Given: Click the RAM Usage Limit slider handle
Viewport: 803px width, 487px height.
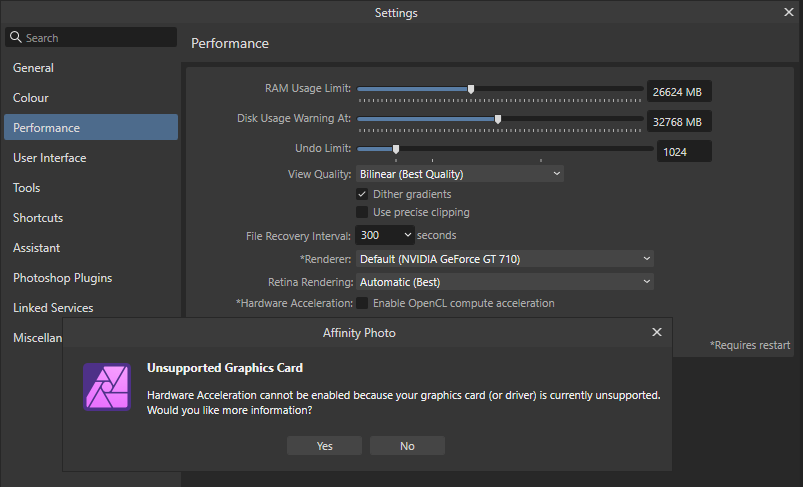Looking at the screenshot, I should [471, 89].
